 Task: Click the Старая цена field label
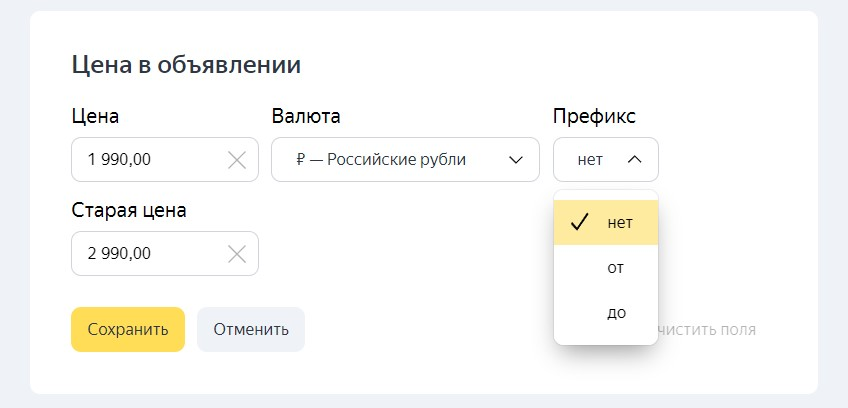(x=129, y=210)
